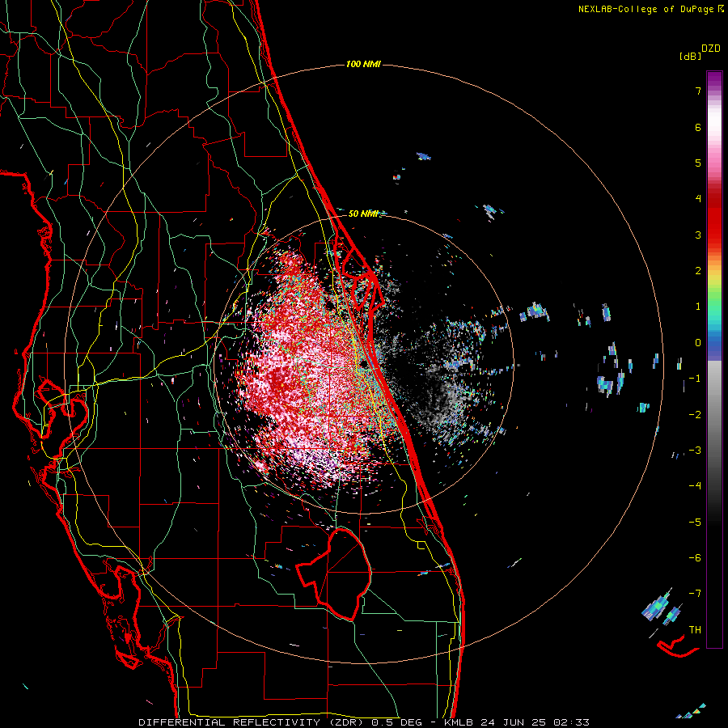728x728 pixels.
Task: Pick the red band of the ZDR color bar
Action: pyautogui.click(x=714, y=218)
